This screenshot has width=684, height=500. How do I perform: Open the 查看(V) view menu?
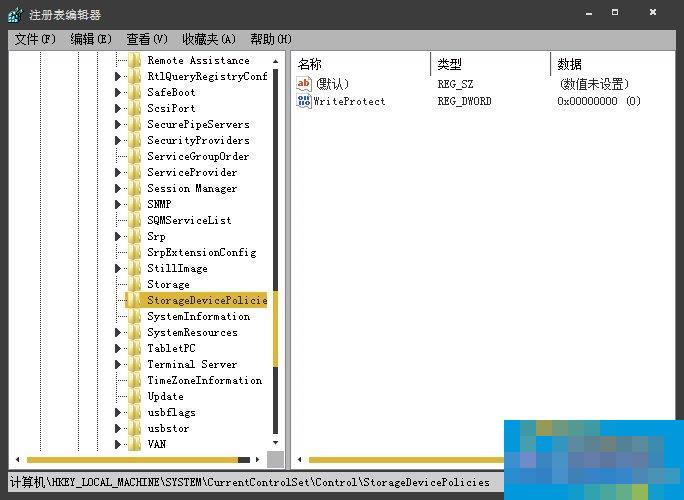pyautogui.click(x=147, y=39)
